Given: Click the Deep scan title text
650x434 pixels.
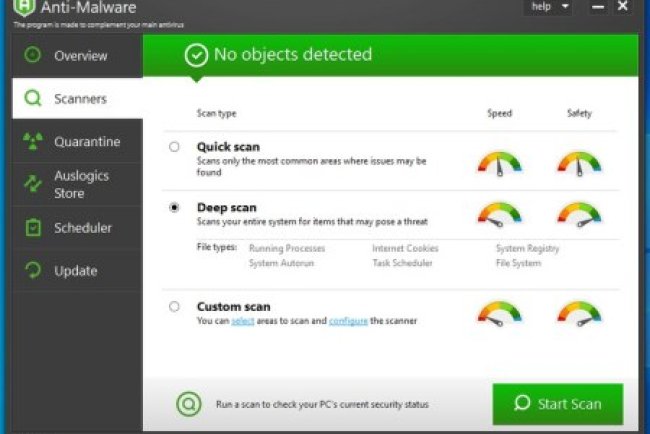Looking at the screenshot, I should click(x=227, y=207).
